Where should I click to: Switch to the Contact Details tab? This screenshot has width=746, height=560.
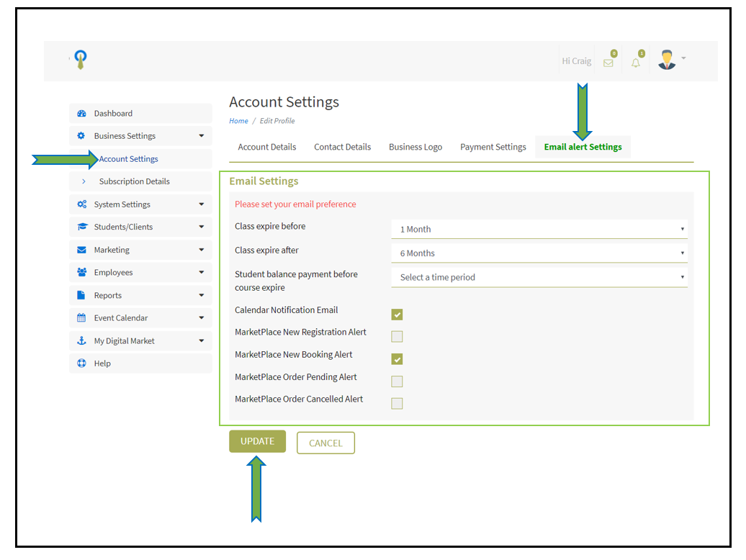click(x=342, y=147)
